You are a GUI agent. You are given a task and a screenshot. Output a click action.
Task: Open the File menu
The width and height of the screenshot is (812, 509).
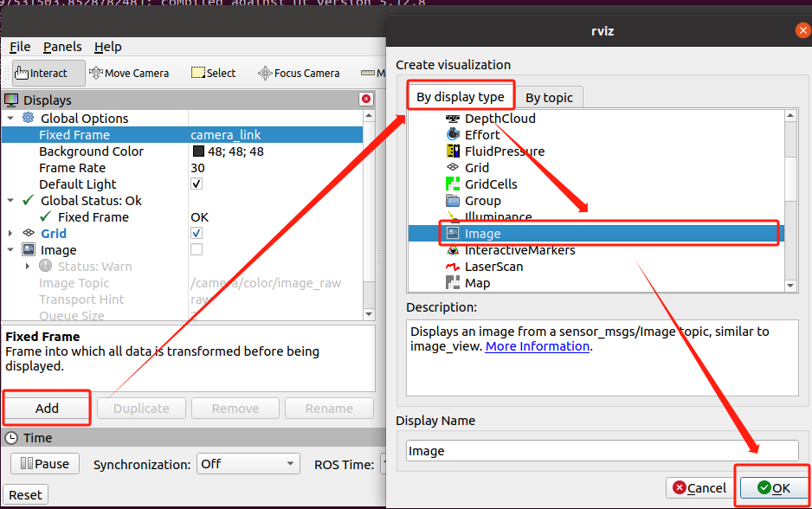tap(20, 47)
